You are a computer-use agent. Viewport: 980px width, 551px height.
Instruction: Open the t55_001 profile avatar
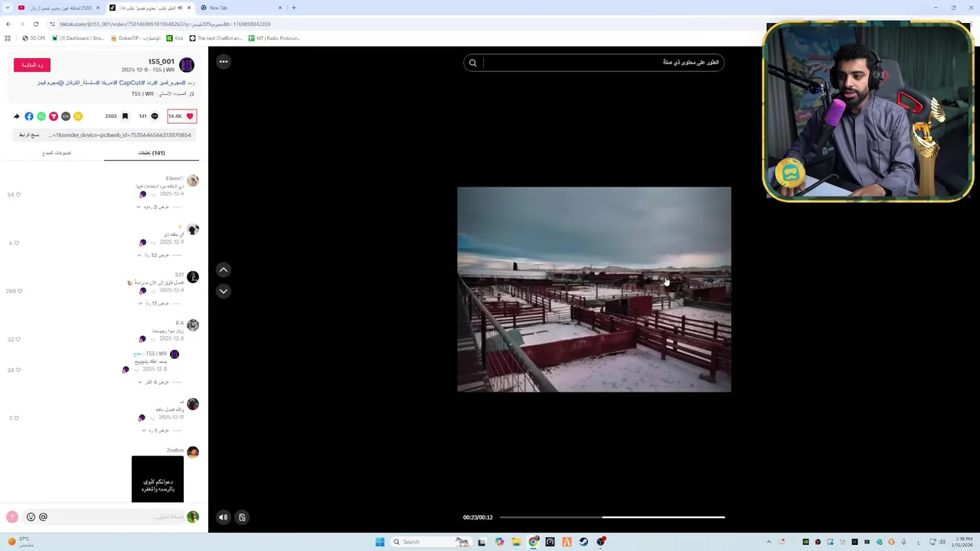pos(187,65)
